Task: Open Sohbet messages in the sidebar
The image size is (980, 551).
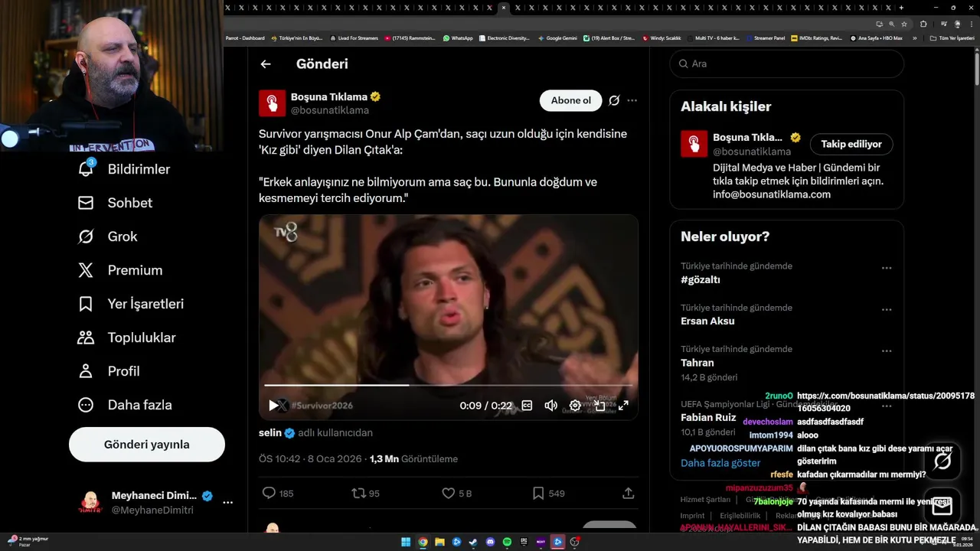Action: tap(115, 203)
